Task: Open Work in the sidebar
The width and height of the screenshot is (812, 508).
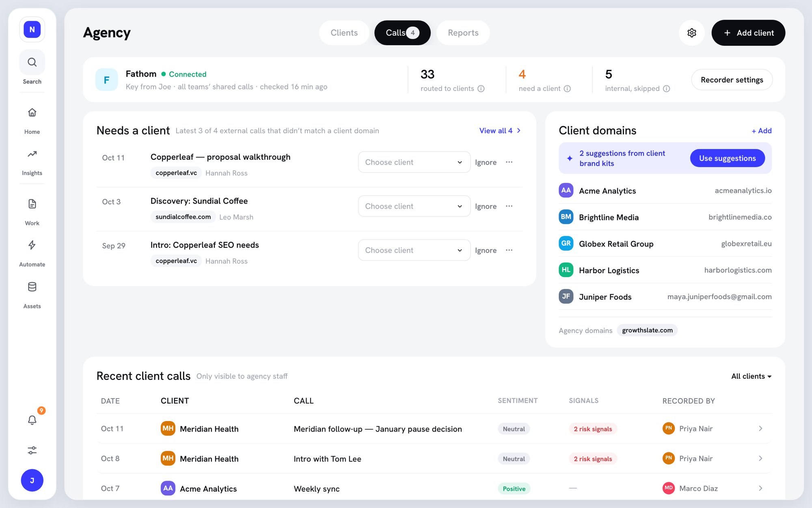Action: [32, 212]
